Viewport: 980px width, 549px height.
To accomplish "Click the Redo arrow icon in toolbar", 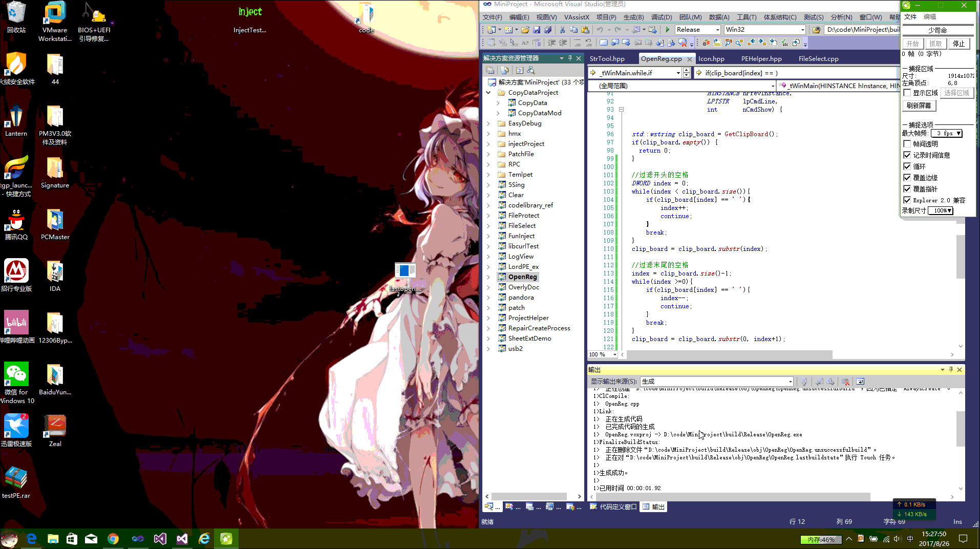I will coord(617,30).
